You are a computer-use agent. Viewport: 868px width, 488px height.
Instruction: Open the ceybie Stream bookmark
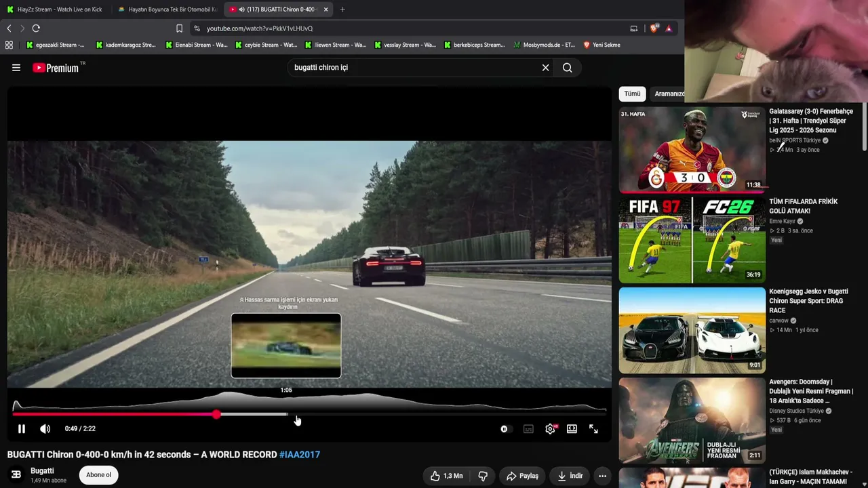[x=266, y=45]
